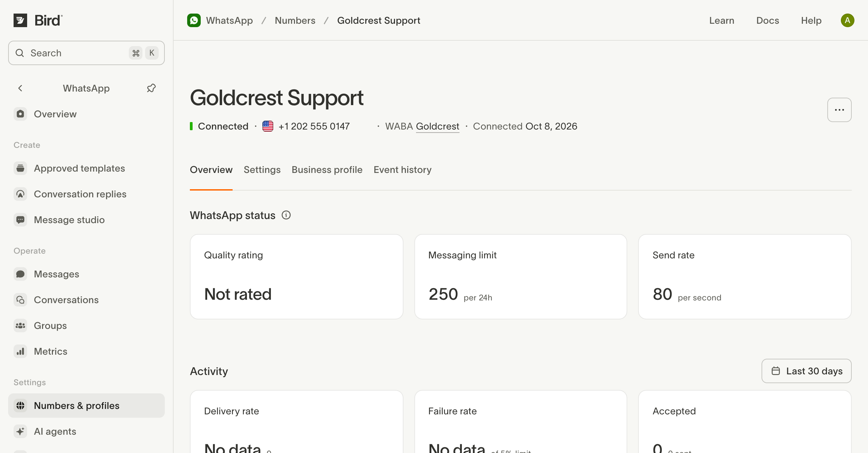The height and width of the screenshot is (453, 868).
Task: Switch to the Settings tab
Action: click(x=262, y=170)
